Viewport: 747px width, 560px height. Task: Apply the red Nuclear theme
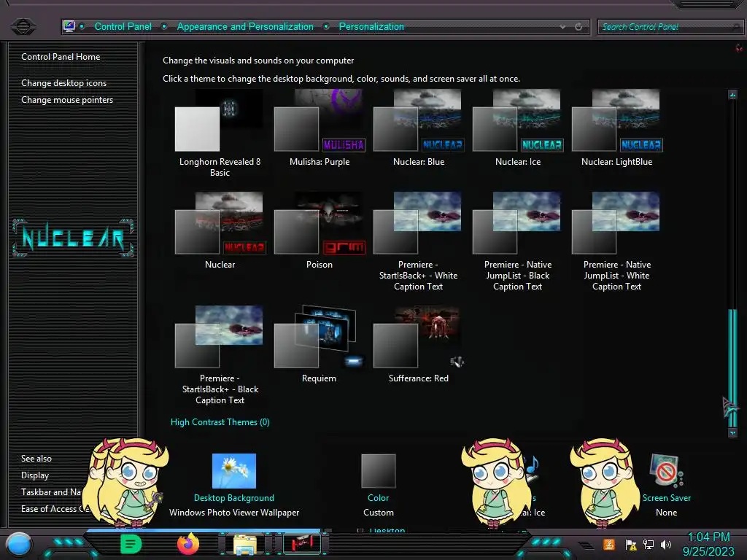[220, 231]
